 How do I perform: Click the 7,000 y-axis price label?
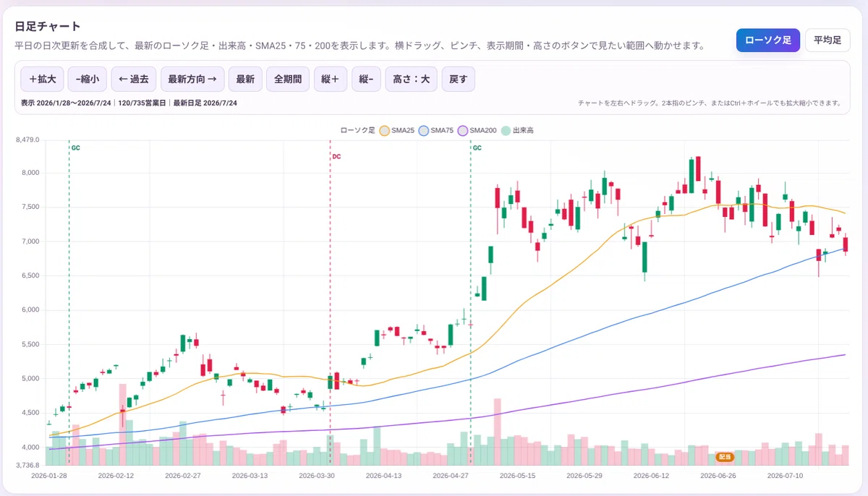pyautogui.click(x=30, y=241)
